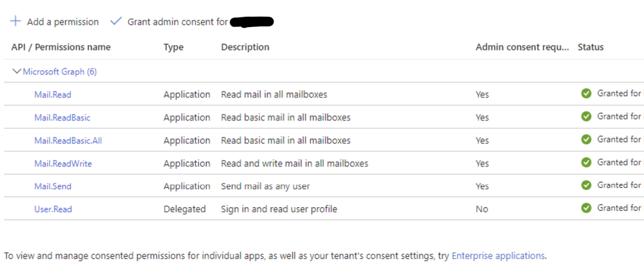Click the Admin consent required column header

(x=522, y=47)
